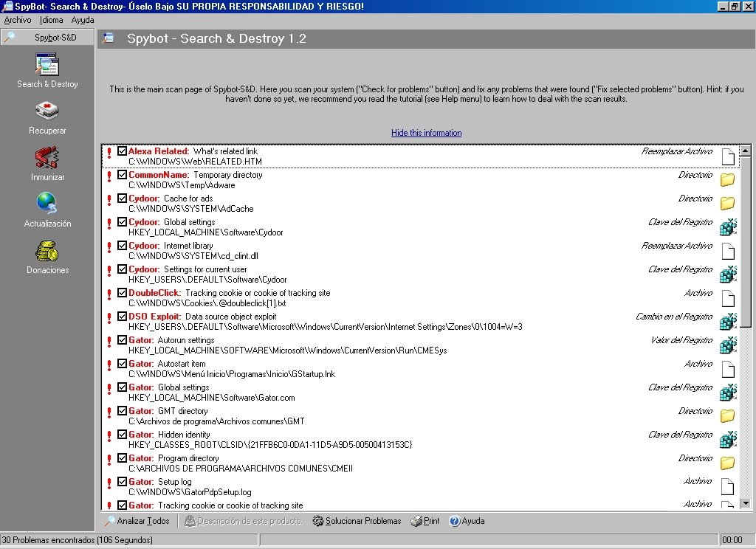
Task: Click the header icon beside Spybot title
Action: [109, 38]
